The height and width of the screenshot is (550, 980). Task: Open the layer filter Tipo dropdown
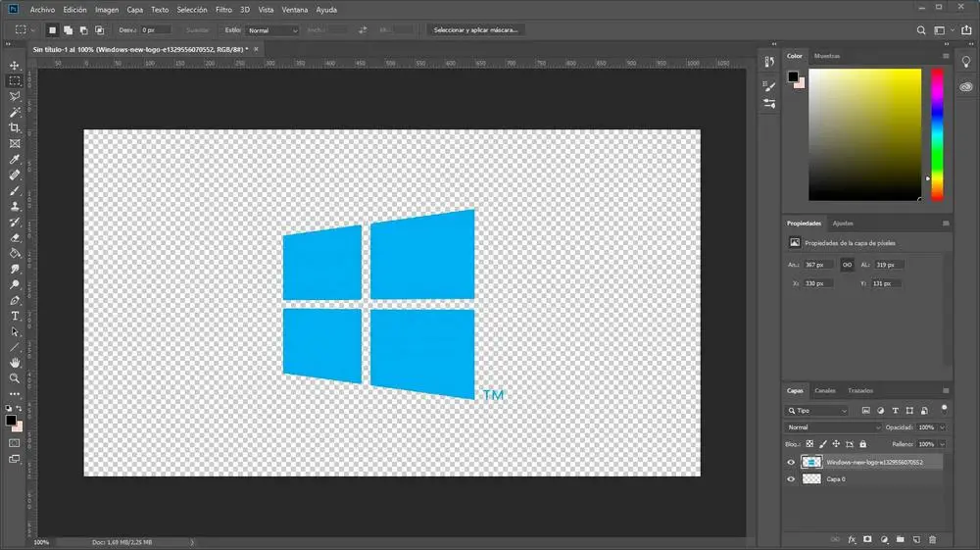[x=817, y=411]
